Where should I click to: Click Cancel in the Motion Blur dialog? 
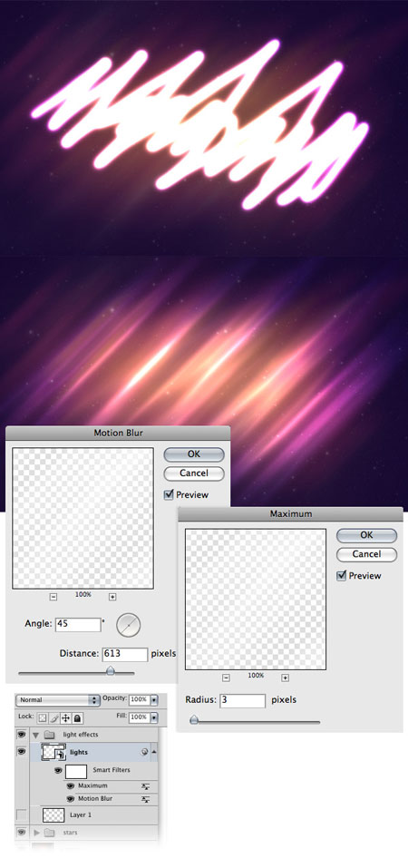click(194, 473)
